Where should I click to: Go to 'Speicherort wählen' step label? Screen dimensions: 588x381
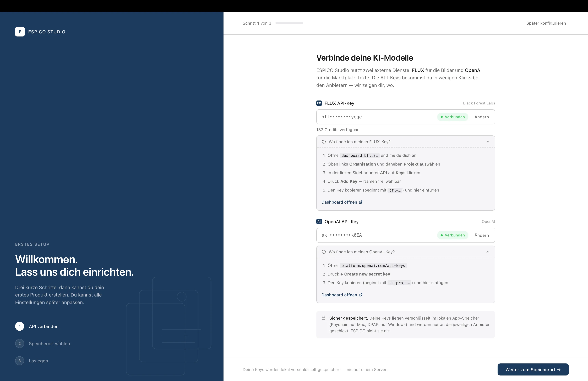coord(49,343)
